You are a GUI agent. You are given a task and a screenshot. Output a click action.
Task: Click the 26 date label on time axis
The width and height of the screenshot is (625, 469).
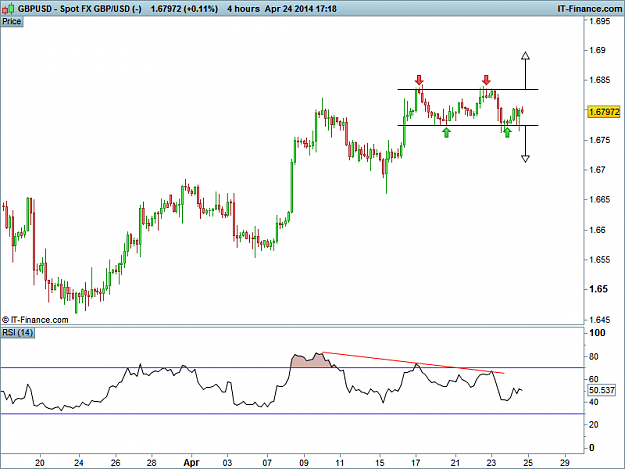tap(116, 463)
